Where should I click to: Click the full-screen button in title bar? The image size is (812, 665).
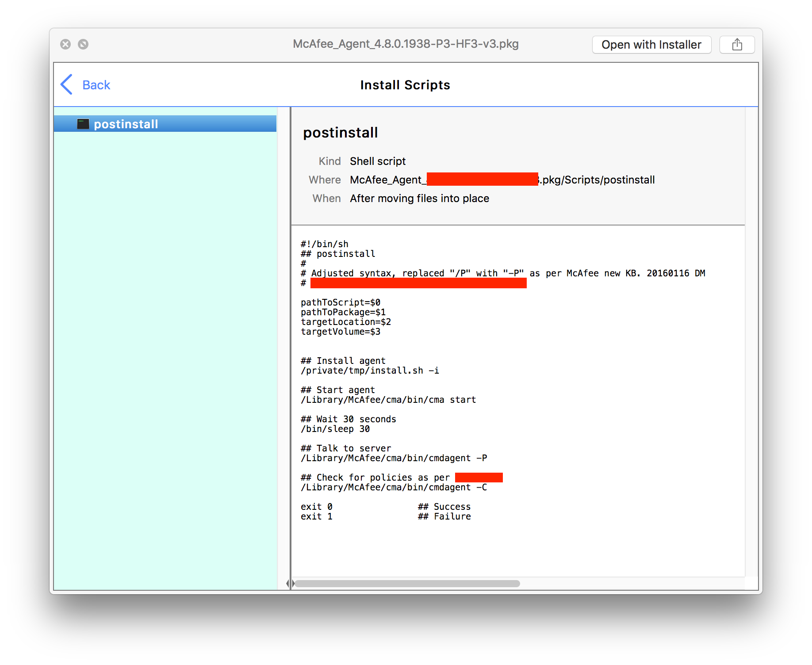click(83, 44)
